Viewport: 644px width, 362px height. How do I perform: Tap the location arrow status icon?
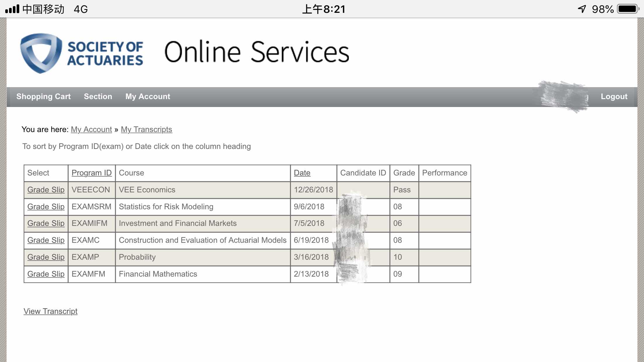(582, 9)
